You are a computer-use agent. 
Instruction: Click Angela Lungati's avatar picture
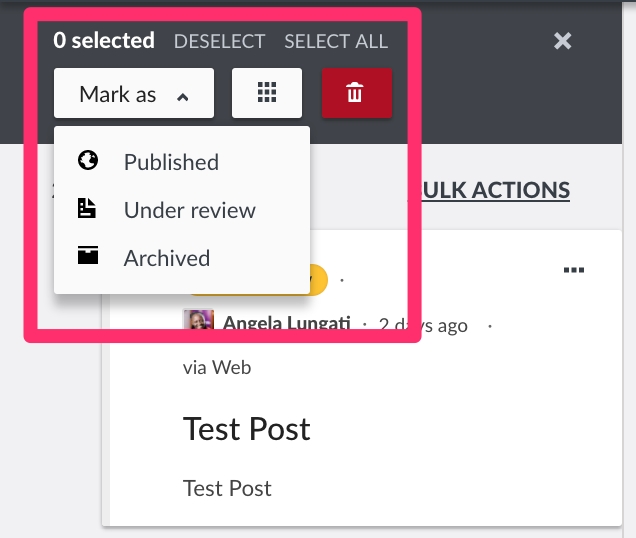point(198,324)
